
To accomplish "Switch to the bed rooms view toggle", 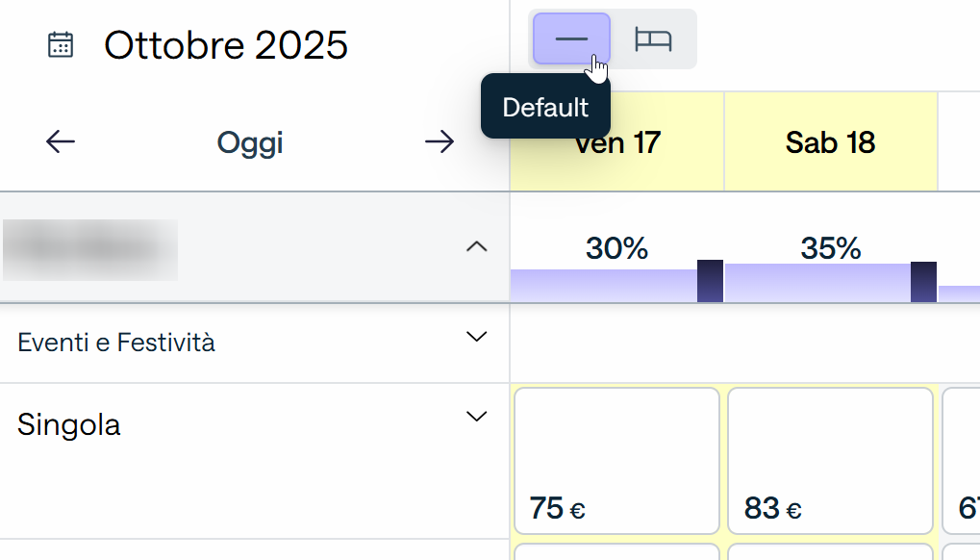I will 653,38.
